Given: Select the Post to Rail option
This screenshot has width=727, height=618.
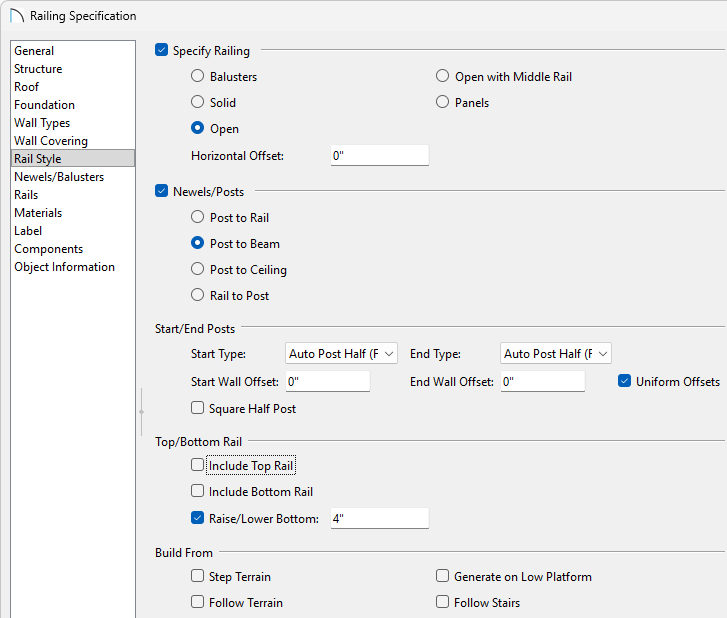Looking at the screenshot, I should tap(198, 217).
